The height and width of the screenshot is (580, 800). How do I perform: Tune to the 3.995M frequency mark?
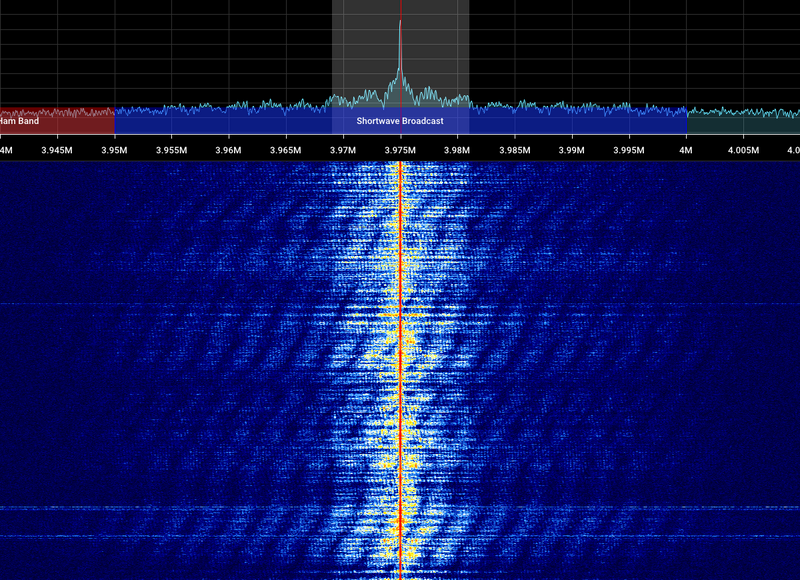[x=629, y=150]
